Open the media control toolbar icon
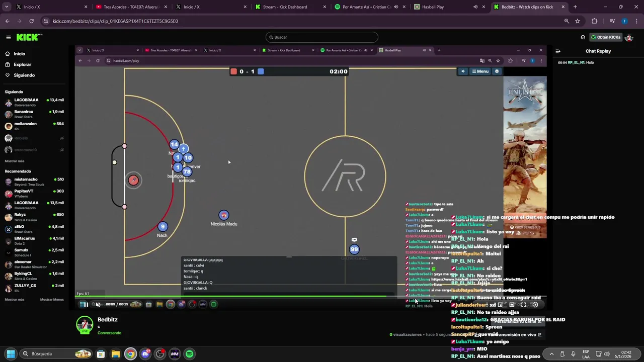This screenshot has width=644, height=362. pos(612,21)
